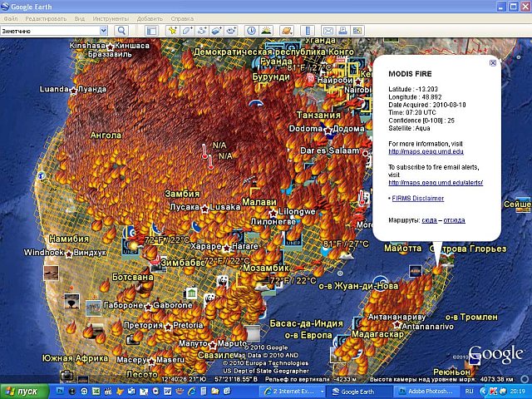
Task: Switch to Adobe Photoshop taskbar button
Action: click(426, 392)
